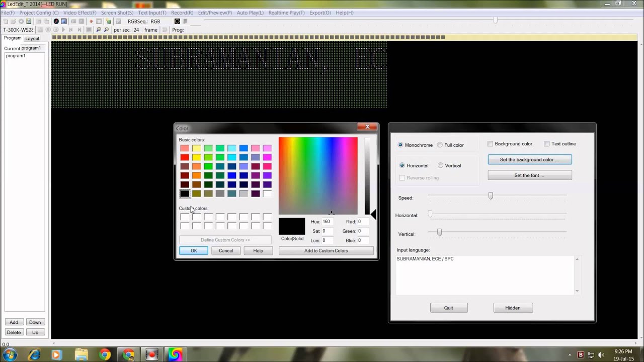Pick the black basic color swatch

tap(185, 194)
